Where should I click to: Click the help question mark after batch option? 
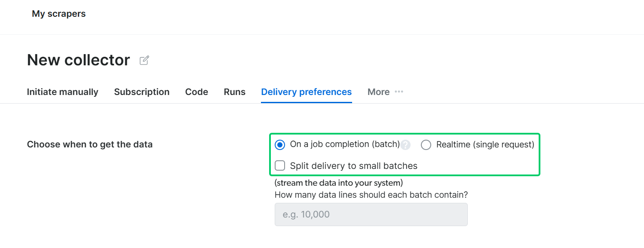coord(405,145)
